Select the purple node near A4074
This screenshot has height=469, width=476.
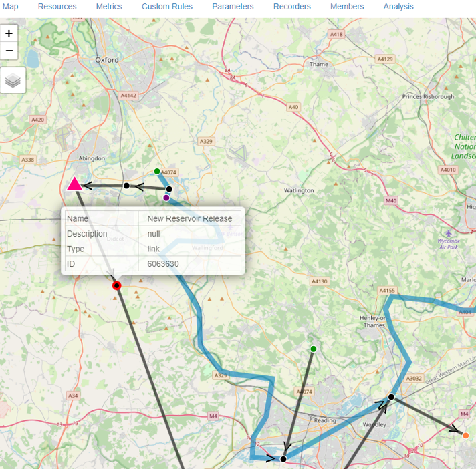[166, 198]
